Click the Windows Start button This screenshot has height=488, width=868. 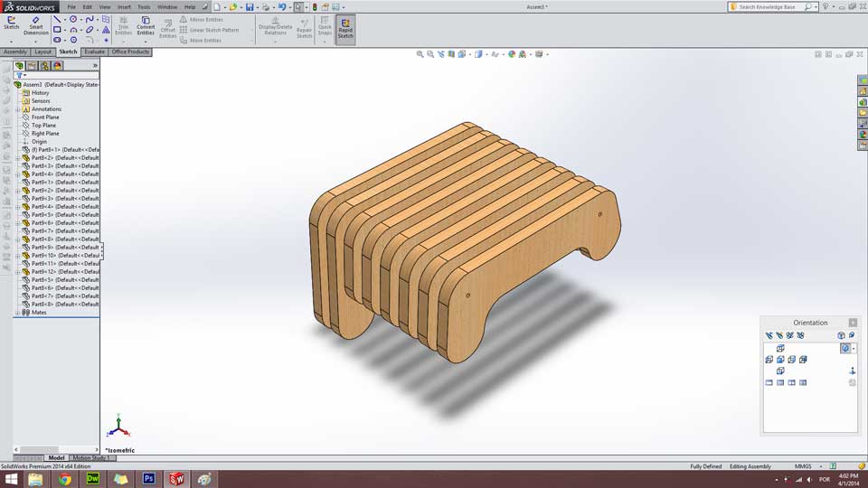[x=11, y=479]
